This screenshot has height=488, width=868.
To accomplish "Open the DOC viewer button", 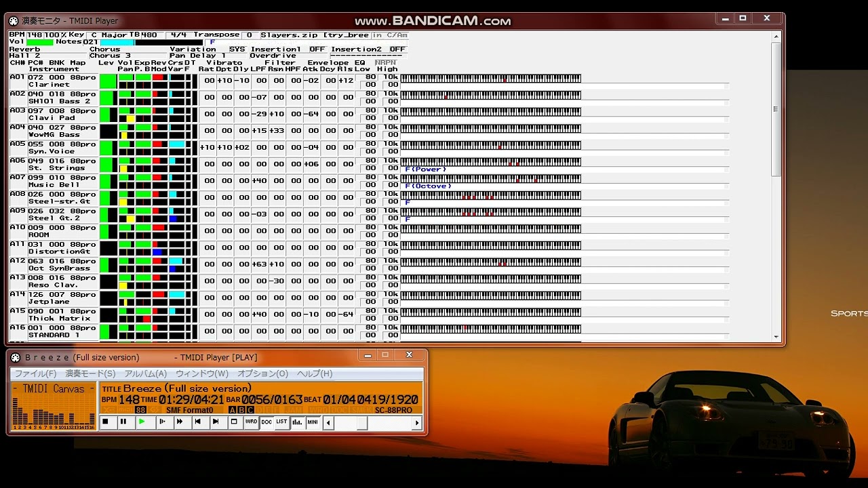I will (x=267, y=422).
